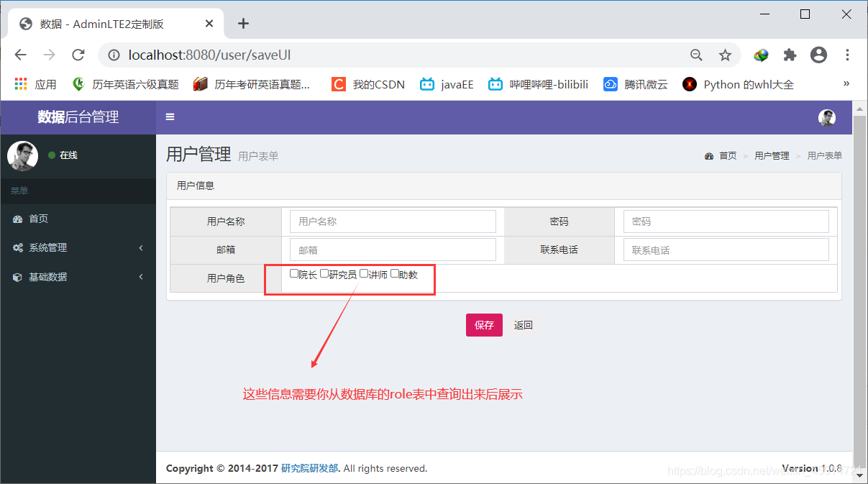This screenshot has height=484, width=868.
Task: Click the 用户角色 label cell
Action: click(x=226, y=278)
